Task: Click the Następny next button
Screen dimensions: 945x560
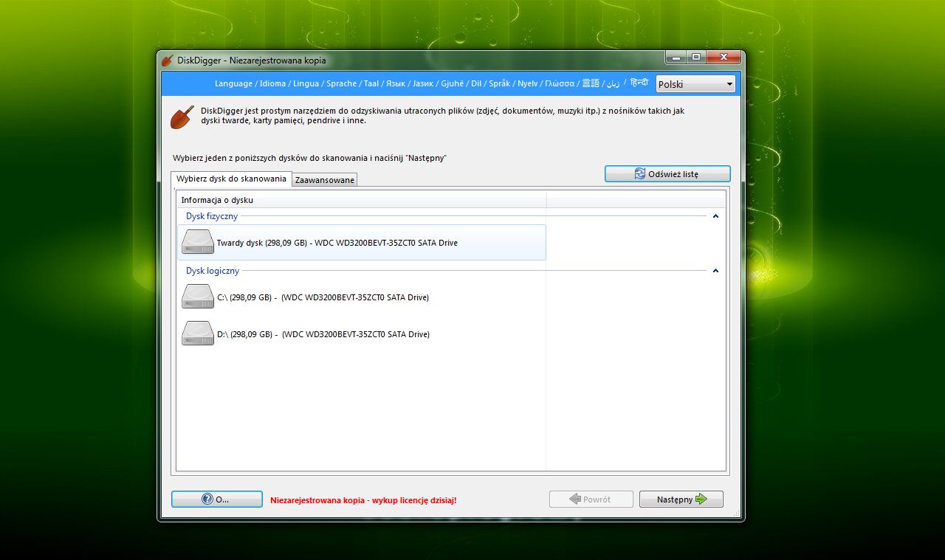Action: coord(681,499)
